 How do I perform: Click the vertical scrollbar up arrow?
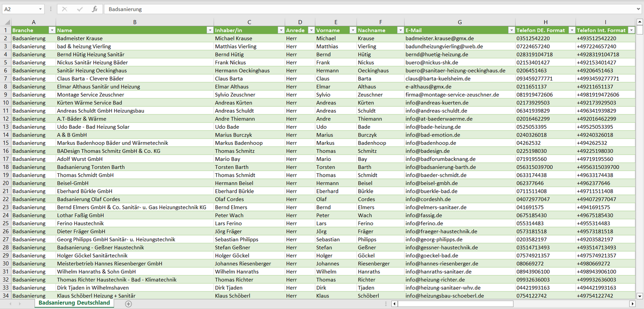[x=640, y=22]
